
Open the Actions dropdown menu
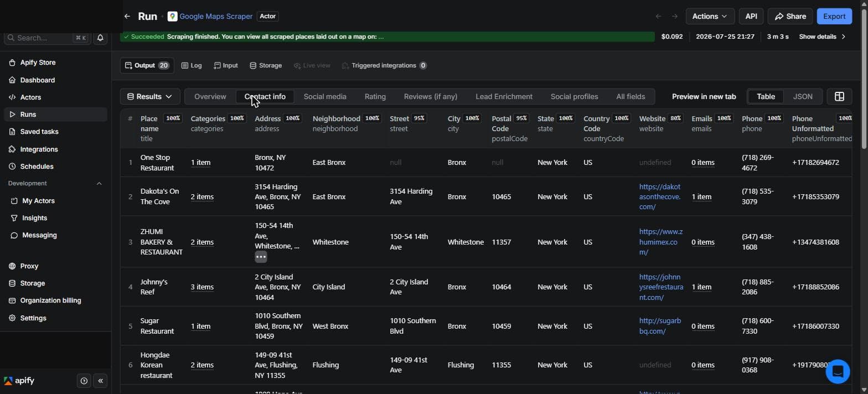tap(710, 16)
